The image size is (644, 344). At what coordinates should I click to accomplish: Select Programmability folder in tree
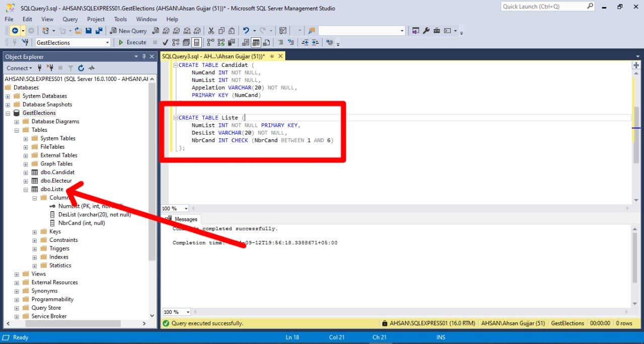(52, 299)
